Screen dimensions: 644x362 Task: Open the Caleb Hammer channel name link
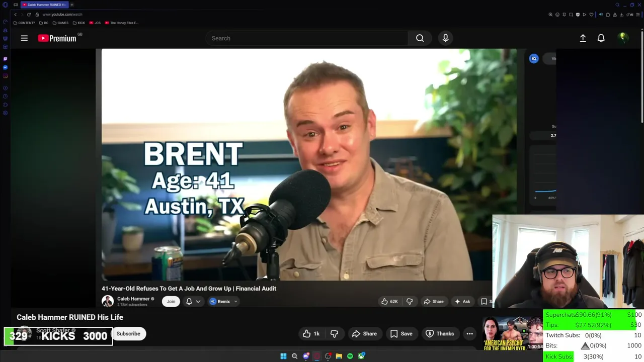tap(133, 299)
